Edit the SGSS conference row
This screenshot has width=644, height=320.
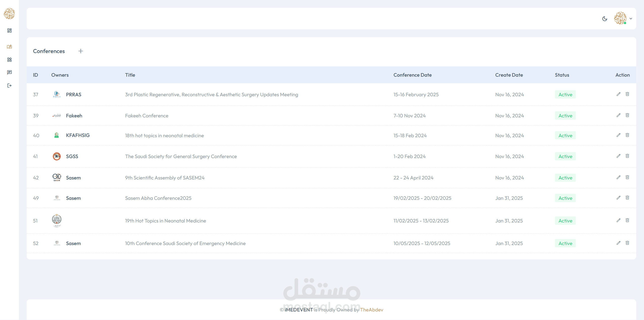[x=618, y=156]
